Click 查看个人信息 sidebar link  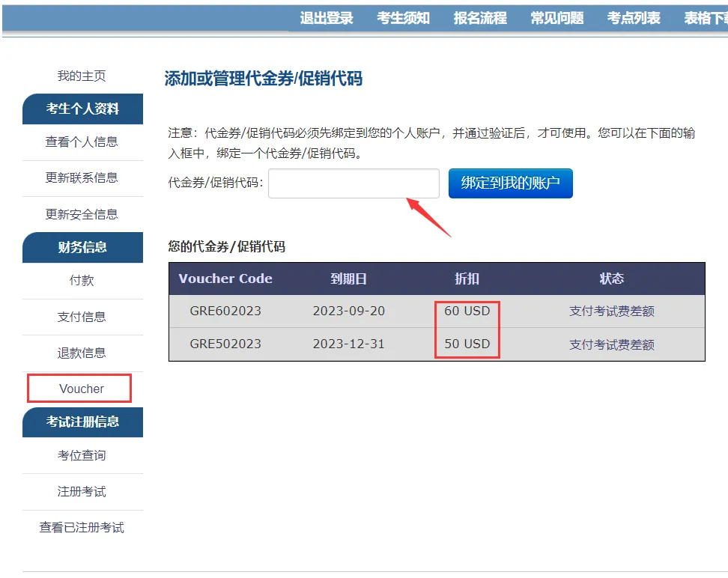(82, 142)
